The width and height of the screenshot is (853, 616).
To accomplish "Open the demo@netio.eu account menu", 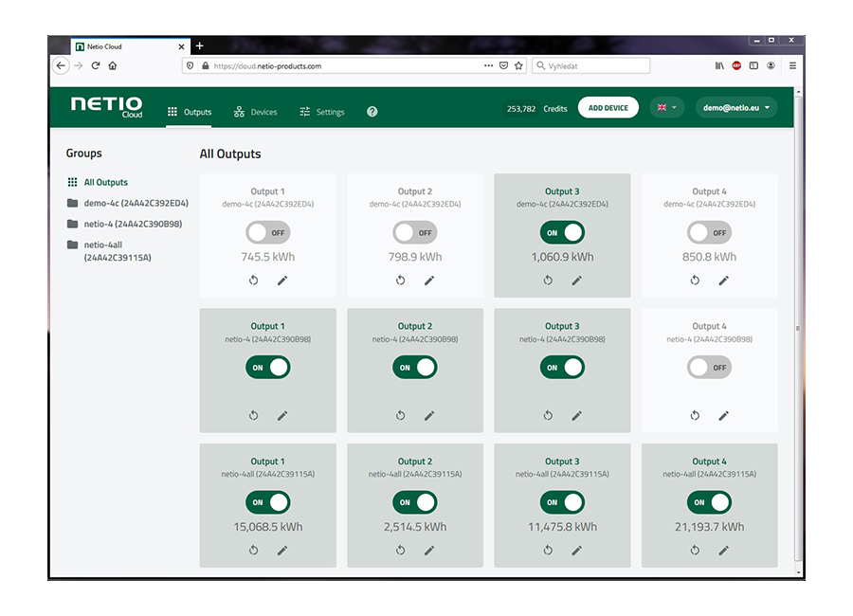I will (x=735, y=108).
